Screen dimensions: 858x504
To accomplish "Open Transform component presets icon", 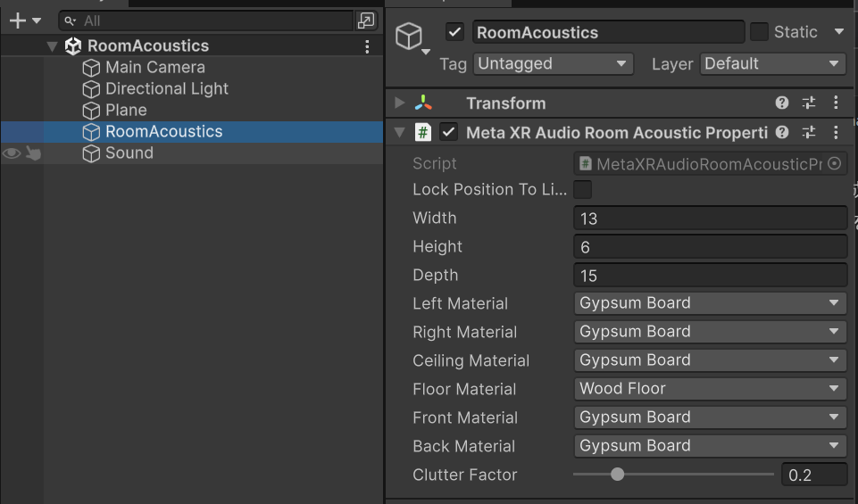I will (809, 103).
